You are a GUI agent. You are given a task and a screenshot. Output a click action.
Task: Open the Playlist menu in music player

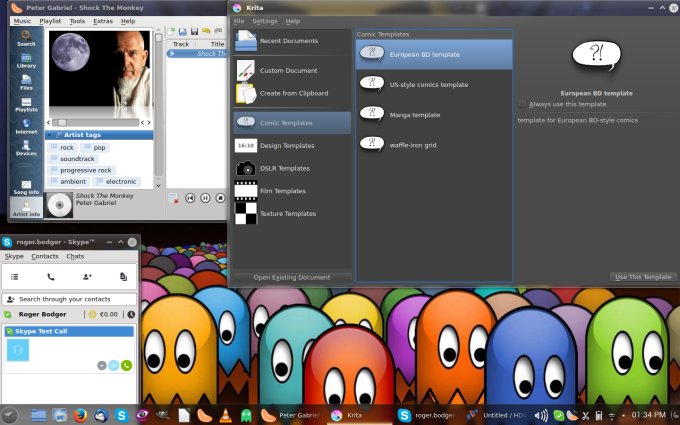49,20
